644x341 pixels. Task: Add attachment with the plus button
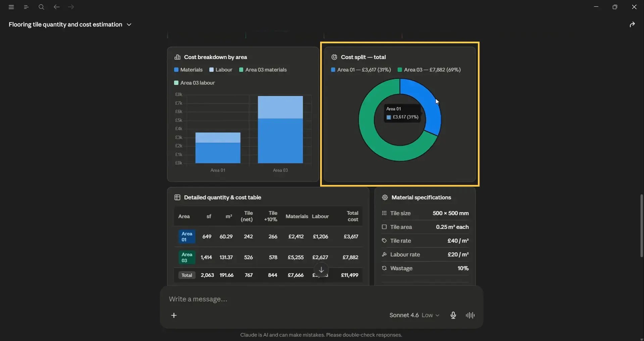tap(174, 315)
